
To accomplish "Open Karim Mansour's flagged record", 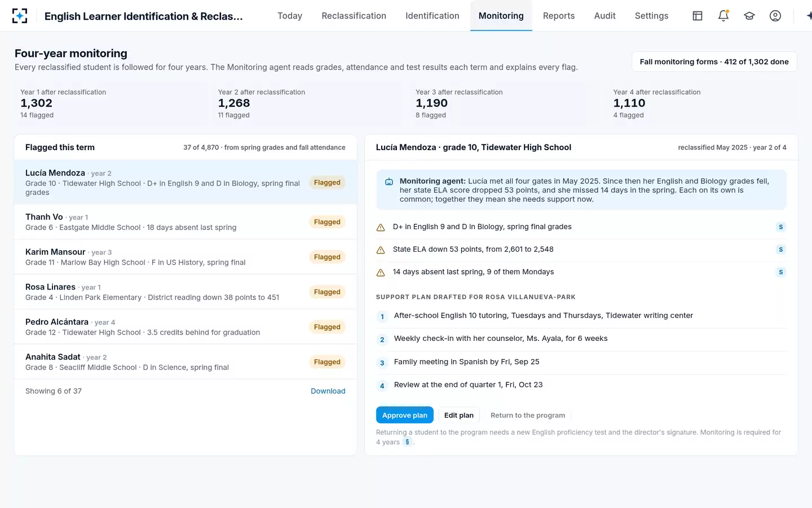I will click(x=186, y=257).
